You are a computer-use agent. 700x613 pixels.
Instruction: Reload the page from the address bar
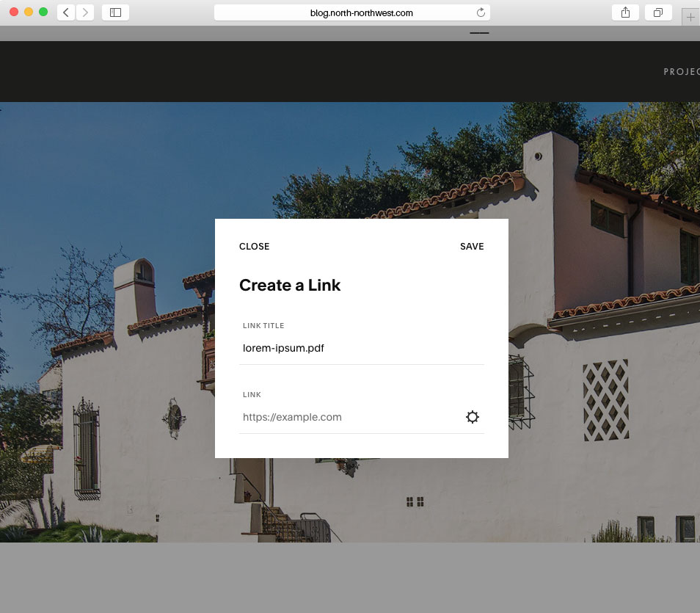tap(481, 12)
